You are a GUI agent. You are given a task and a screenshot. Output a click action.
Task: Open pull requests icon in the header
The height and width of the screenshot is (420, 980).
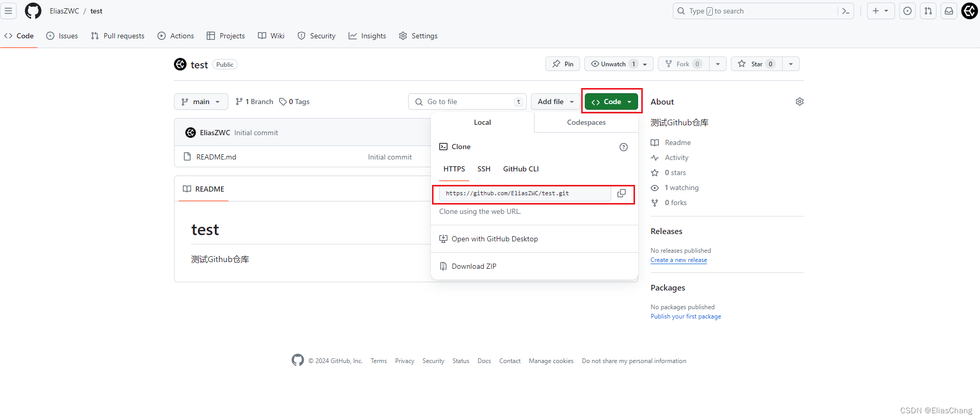click(928, 11)
